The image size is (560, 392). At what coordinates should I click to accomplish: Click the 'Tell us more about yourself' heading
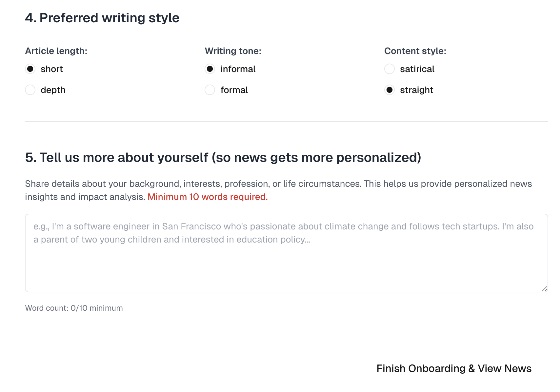223,158
